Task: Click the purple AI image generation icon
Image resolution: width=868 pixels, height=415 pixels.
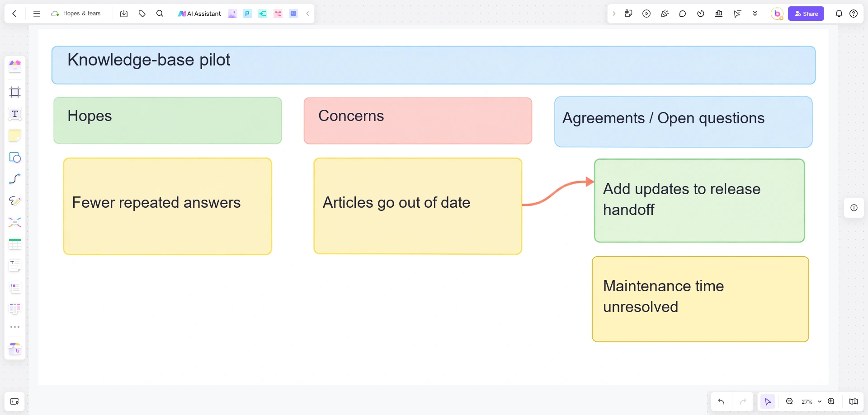Action: (x=232, y=14)
